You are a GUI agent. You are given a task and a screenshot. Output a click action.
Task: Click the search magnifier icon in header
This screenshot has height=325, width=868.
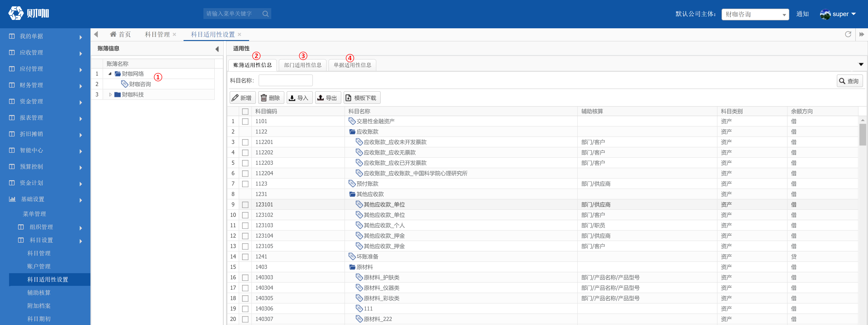click(266, 14)
